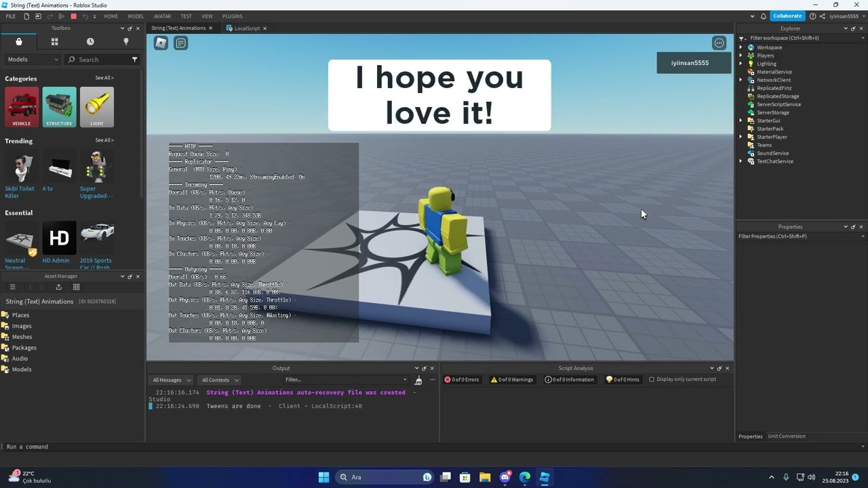Click See All next to Trending
The image size is (868, 488).
click(104, 140)
